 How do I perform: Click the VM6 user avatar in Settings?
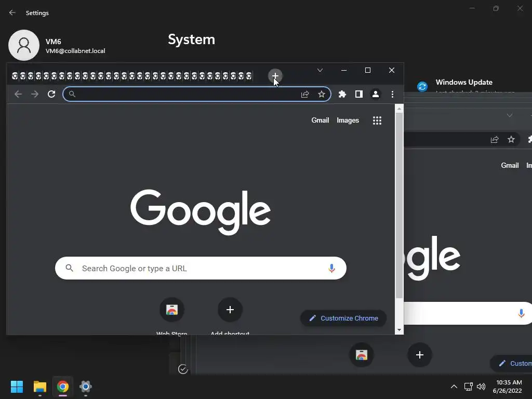coord(24,45)
